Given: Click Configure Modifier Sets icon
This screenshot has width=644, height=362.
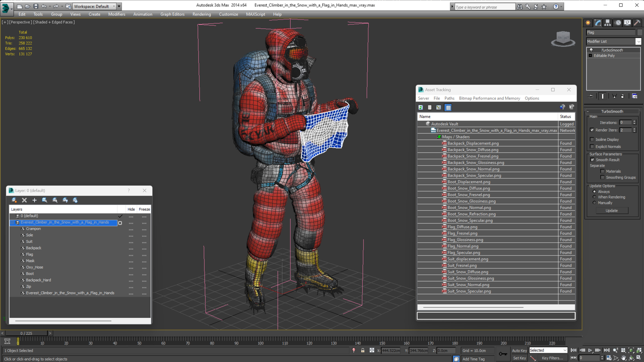Looking at the screenshot, I should click(x=635, y=96).
